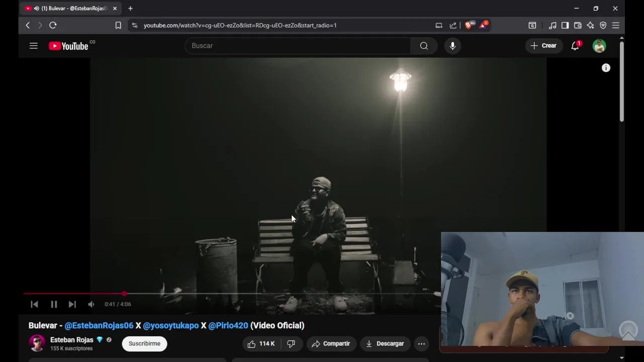
Task: Start voice search with microphone
Action: pyautogui.click(x=452, y=46)
